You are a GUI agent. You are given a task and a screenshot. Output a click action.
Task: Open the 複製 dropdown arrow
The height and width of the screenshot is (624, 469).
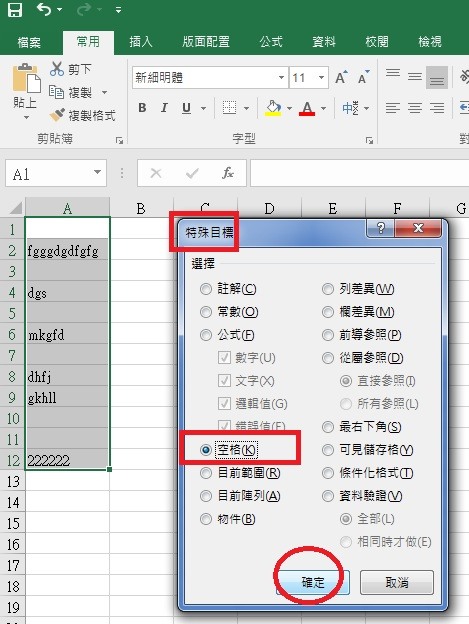[x=104, y=93]
